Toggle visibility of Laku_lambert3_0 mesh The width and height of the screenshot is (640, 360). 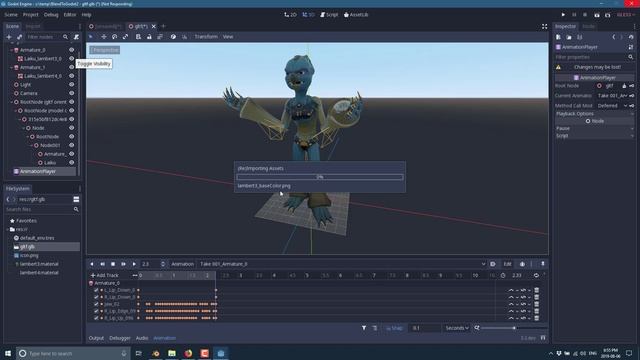click(x=71, y=58)
